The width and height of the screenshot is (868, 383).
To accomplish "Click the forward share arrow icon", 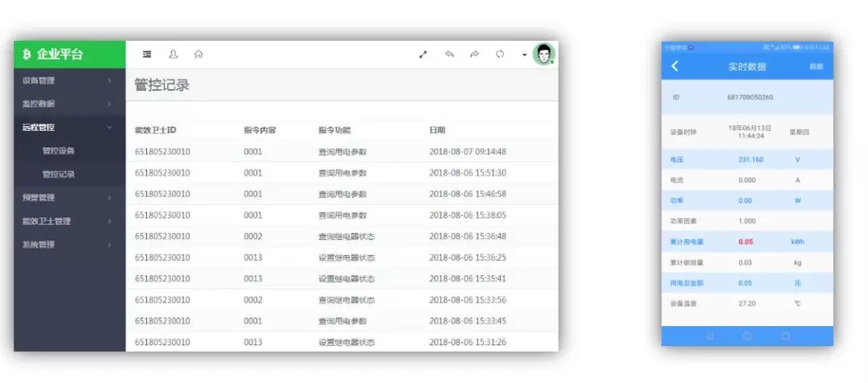I will pos(474,55).
